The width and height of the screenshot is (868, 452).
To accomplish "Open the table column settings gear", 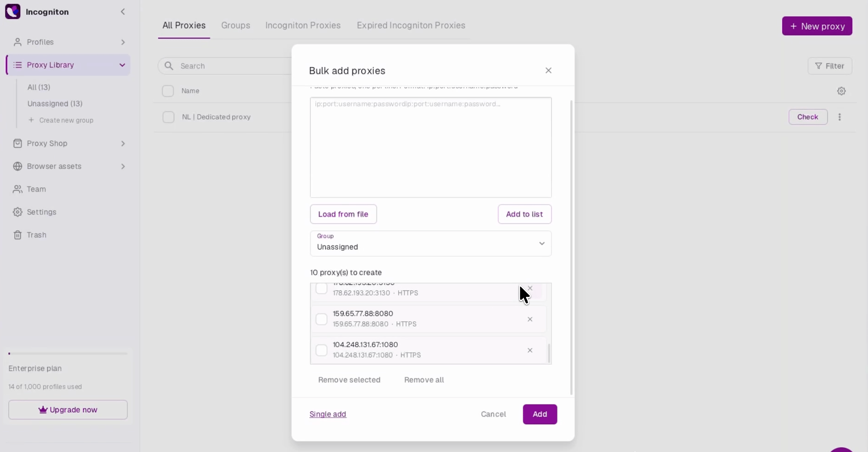I will point(841,91).
